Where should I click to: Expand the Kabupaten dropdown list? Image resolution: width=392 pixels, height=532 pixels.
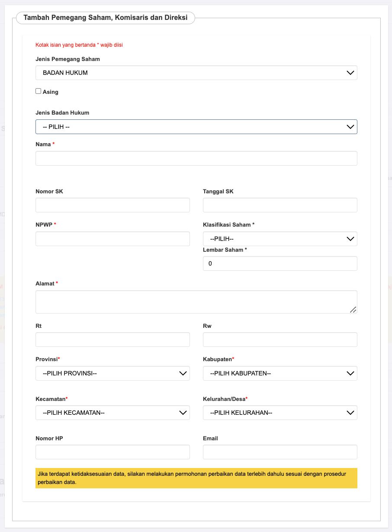coord(280,373)
